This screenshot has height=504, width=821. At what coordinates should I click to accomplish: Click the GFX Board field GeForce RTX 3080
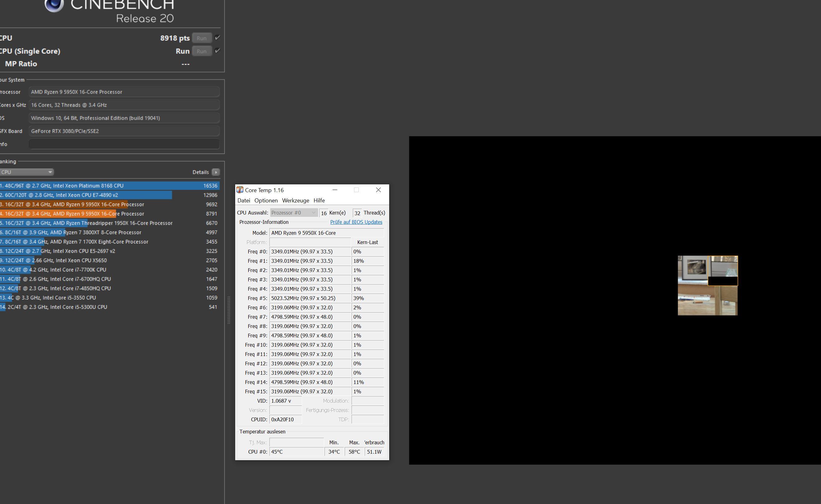click(x=124, y=131)
